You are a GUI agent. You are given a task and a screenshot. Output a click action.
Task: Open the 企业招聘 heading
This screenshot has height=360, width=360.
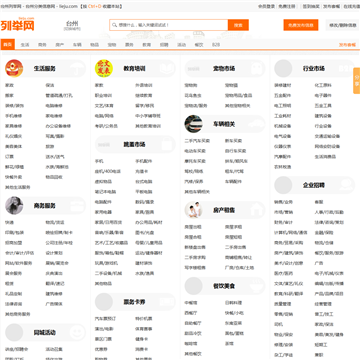click(x=314, y=185)
